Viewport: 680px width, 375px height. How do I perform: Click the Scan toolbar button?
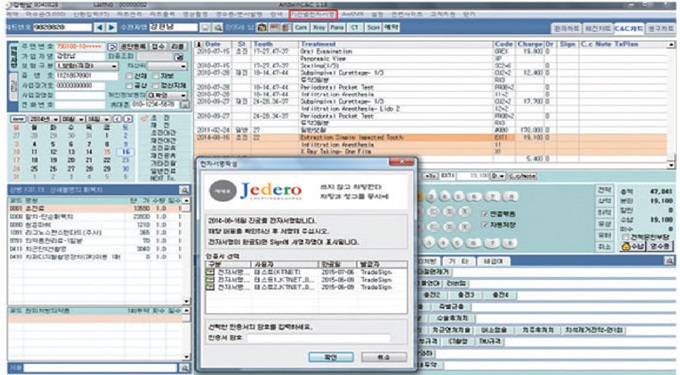coord(373,27)
